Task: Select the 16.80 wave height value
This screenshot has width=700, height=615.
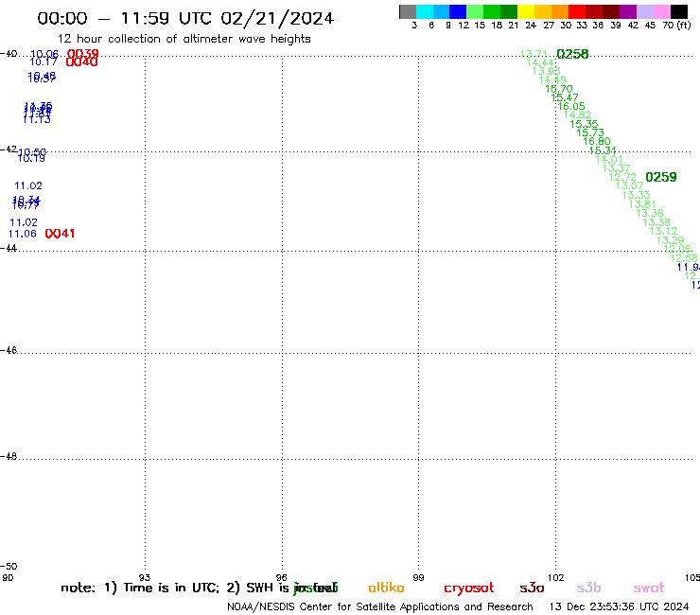Action: (597, 142)
